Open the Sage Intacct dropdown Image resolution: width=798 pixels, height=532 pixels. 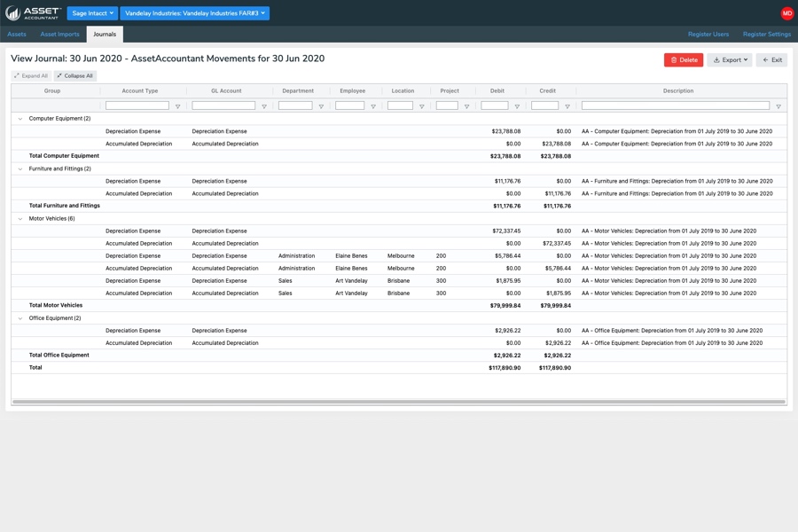pos(92,13)
